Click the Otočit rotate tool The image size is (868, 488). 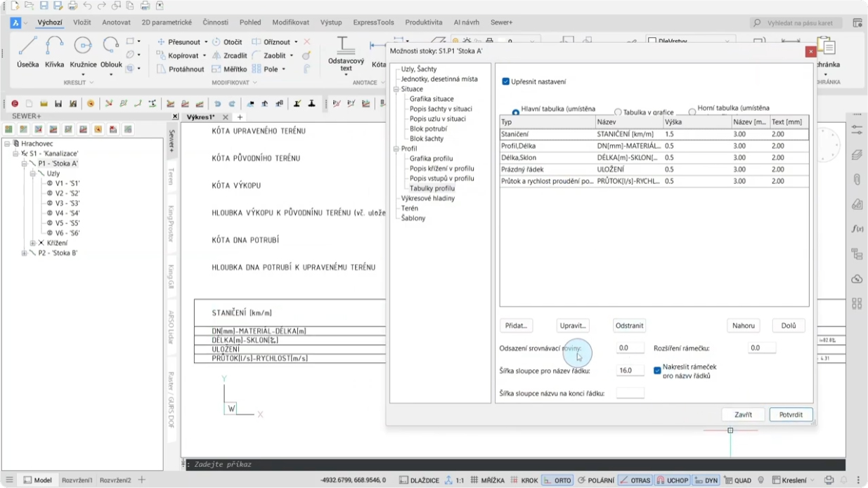click(x=227, y=42)
